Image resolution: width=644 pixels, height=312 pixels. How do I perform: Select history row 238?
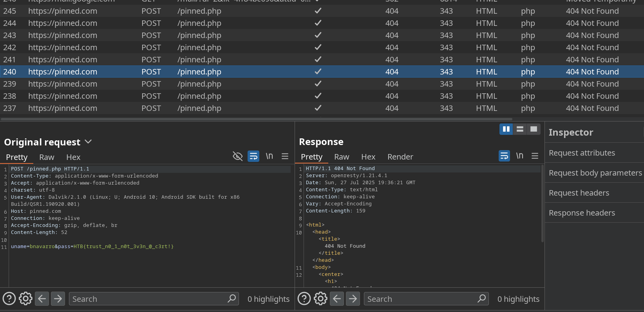322,96
